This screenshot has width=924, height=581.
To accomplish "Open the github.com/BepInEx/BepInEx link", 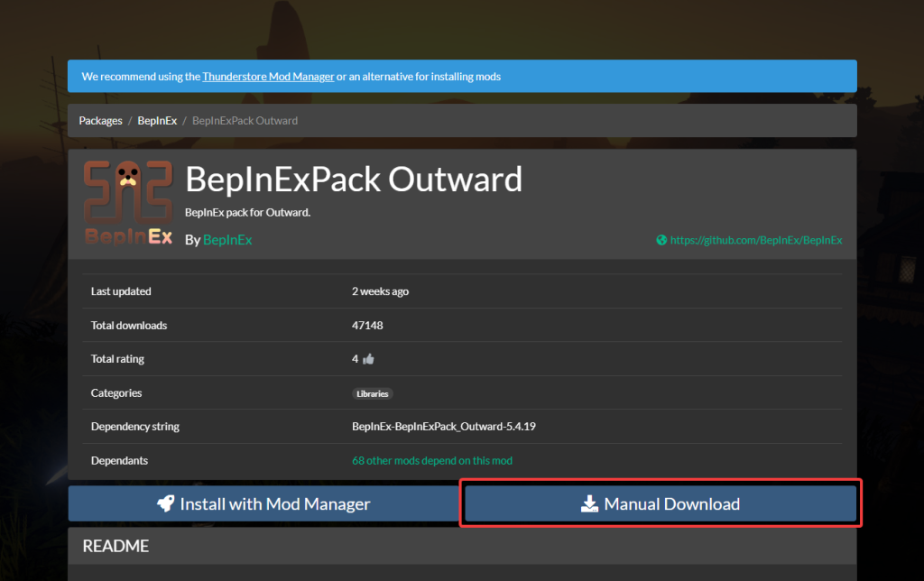I will coord(756,240).
